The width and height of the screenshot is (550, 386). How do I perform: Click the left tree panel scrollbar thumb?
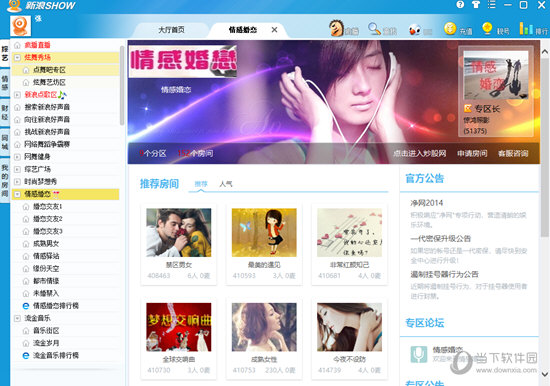tap(122, 85)
